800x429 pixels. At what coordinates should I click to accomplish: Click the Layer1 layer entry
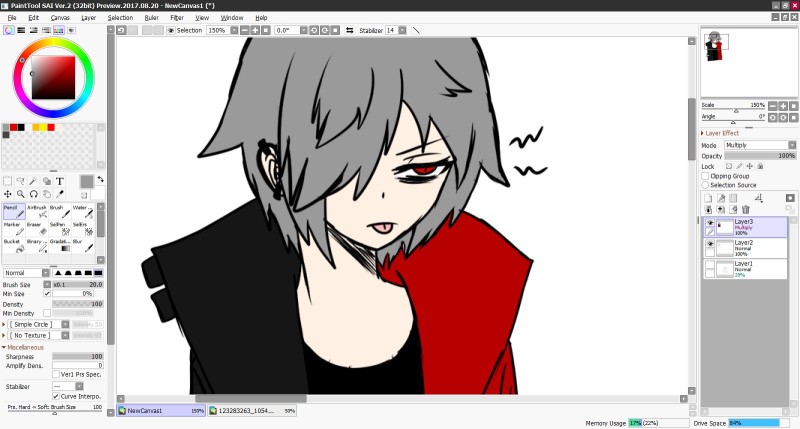pos(745,269)
